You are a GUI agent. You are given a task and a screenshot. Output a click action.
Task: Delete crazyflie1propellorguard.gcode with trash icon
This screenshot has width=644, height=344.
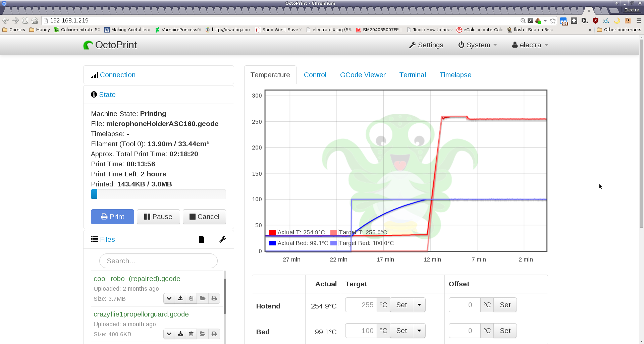(191, 334)
